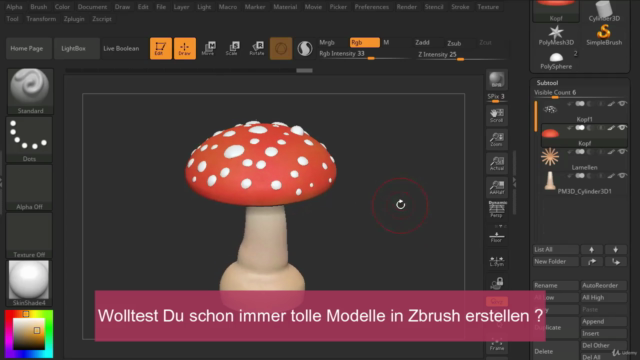Enable the Mrgb mode
Screen dimensions: 640x360
[x=327, y=42]
